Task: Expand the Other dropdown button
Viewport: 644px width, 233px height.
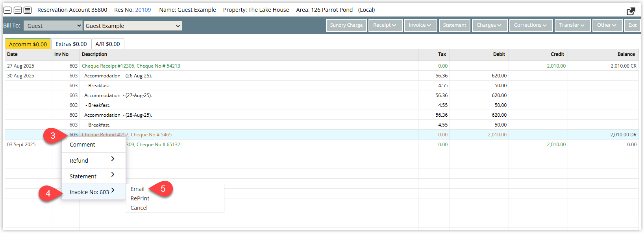Action: (607, 25)
